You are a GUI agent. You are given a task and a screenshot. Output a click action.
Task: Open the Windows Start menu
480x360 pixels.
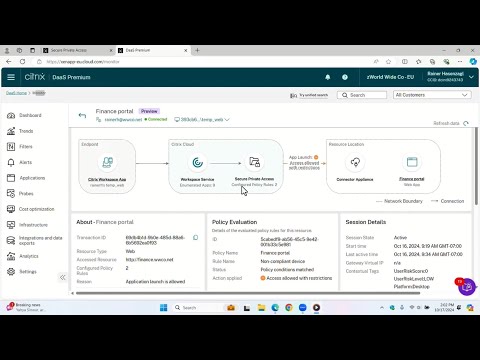(x=164, y=308)
